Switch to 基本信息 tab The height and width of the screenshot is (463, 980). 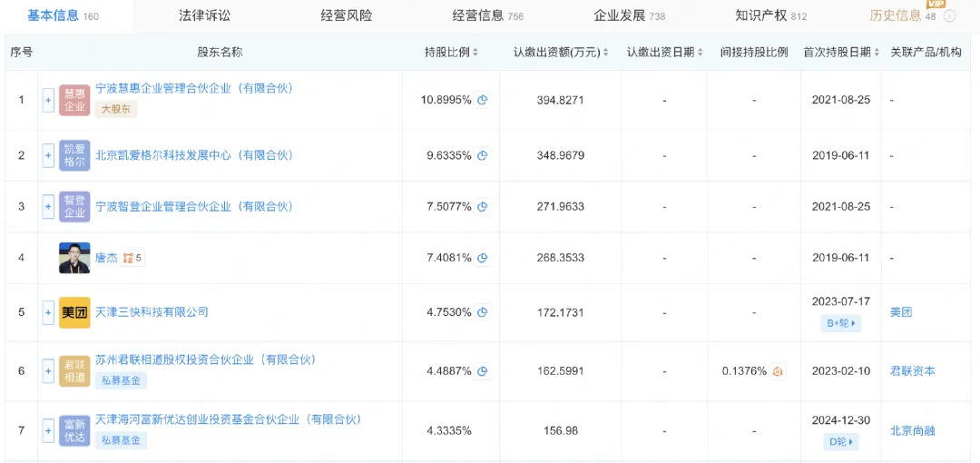point(64,16)
